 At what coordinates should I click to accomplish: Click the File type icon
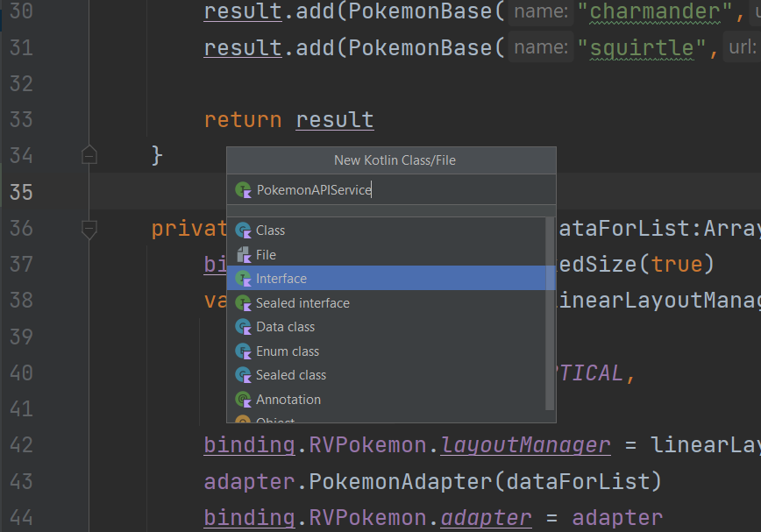pyautogui.click(x=243, y=255)
